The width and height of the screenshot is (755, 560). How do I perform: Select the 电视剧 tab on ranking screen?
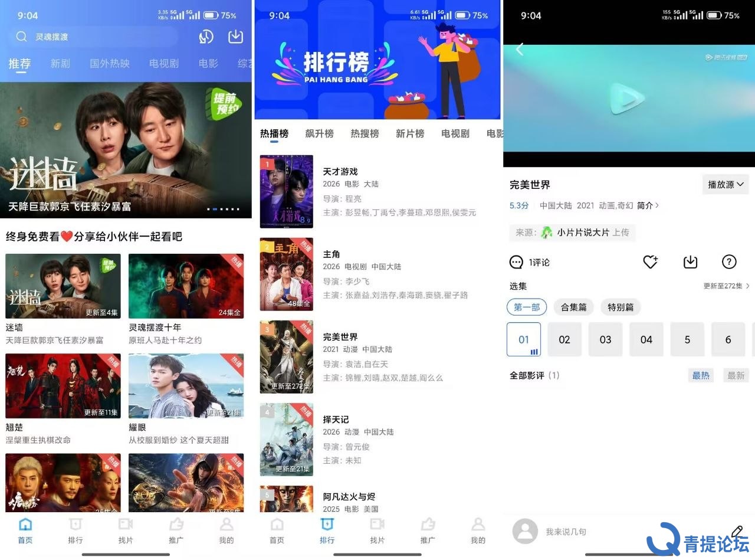(x=455, y=134)
